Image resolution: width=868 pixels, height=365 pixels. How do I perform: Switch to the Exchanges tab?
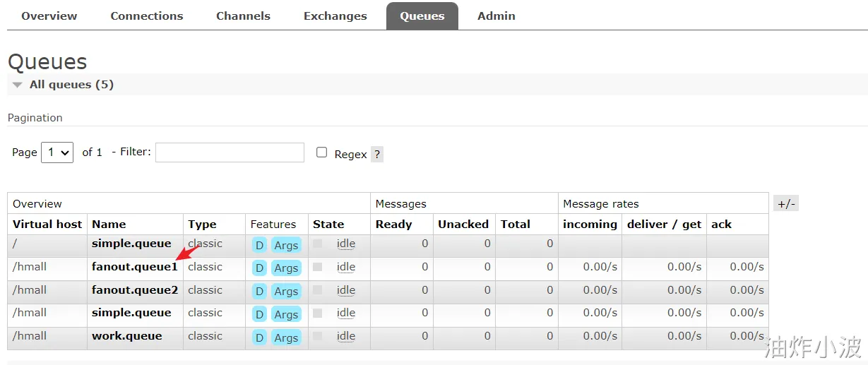click(335, 16)
